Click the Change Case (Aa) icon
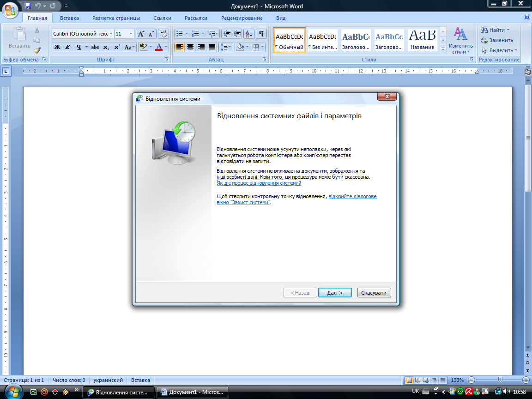 coord(129,47)
